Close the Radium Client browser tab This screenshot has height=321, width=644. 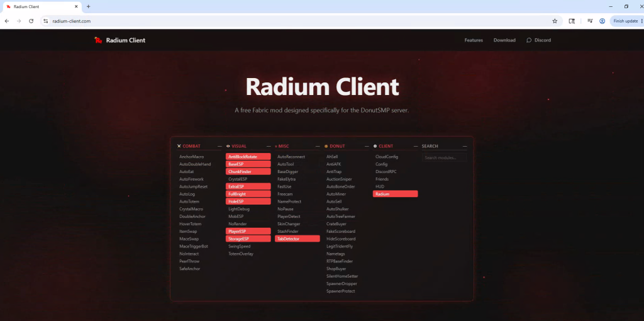point(76,6)
